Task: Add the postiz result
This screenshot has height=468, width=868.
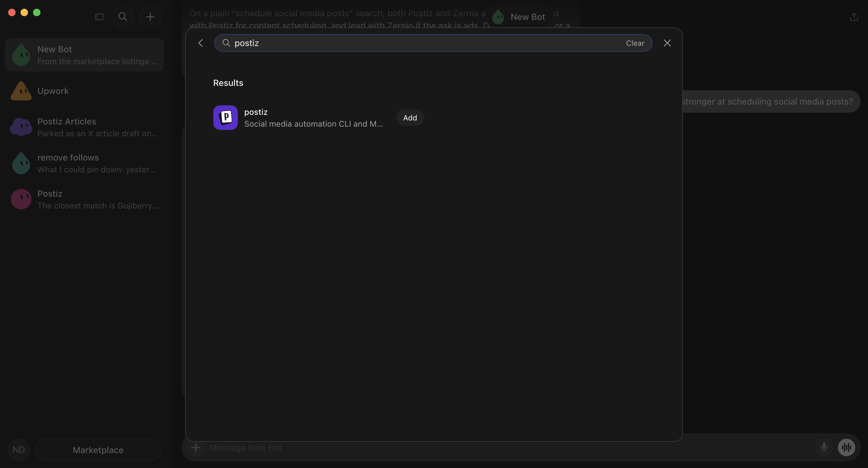Action: (410, 118)
